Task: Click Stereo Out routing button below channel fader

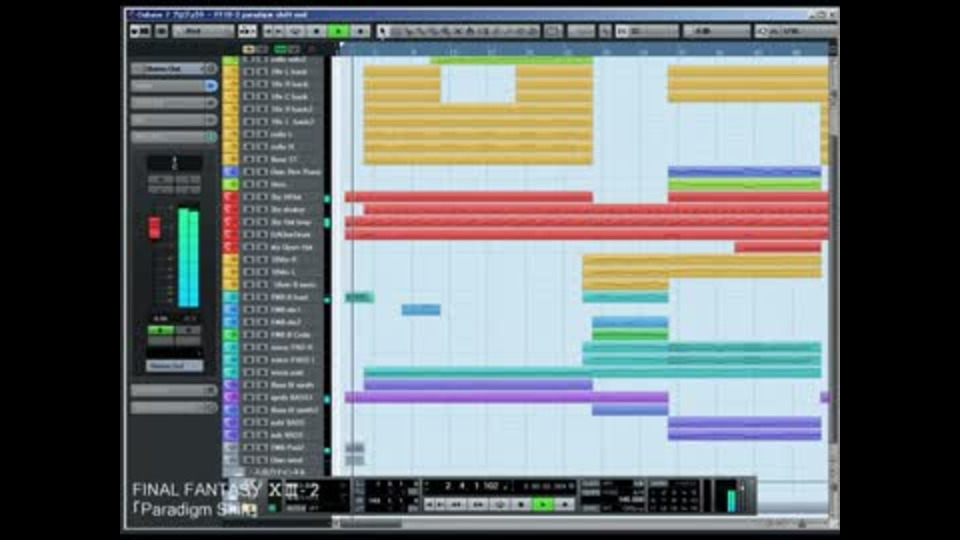Action: pyautogui.click(x=174, y=366)
